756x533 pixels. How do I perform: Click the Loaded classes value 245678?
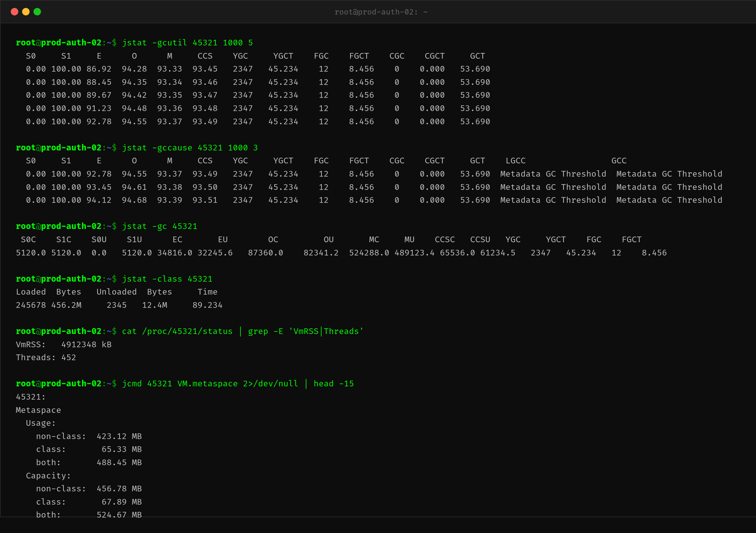pyautogui.click(x=31, y=306)
